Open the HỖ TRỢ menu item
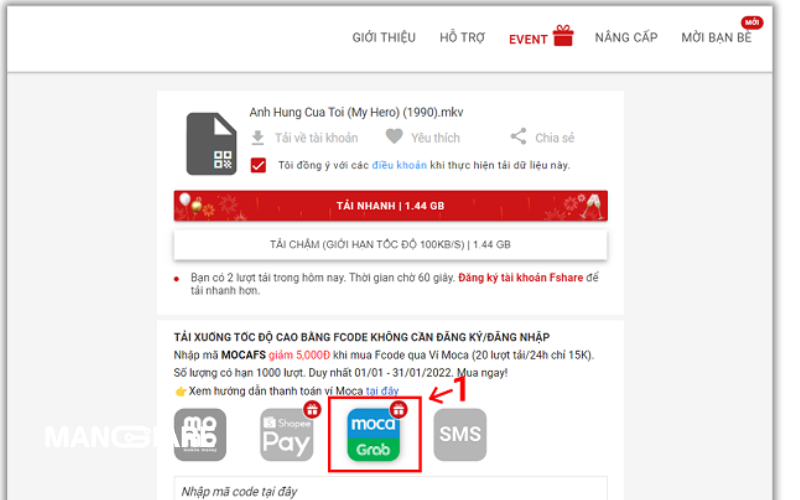The height and width of the screenshot is (500, 800). click(x=462, y=38)
